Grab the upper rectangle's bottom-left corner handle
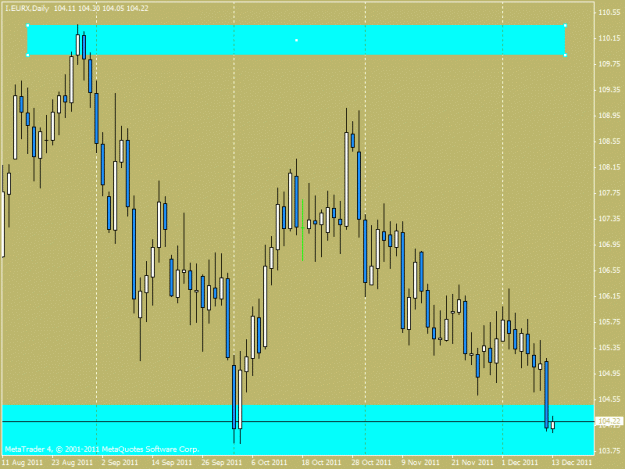Viewport: 625px width, 469px height. tap(28, 55)
